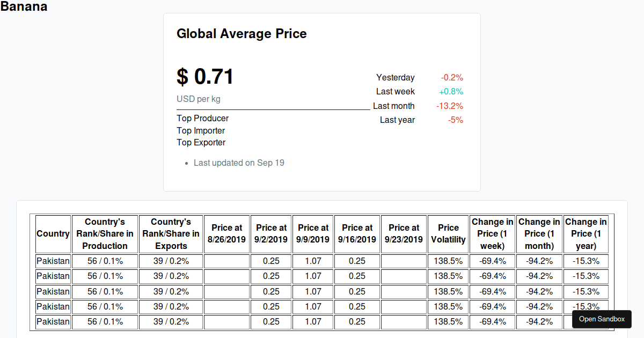Click the Last month -13.2% value
The image size is (644, 338).
(x=449, y=106)
